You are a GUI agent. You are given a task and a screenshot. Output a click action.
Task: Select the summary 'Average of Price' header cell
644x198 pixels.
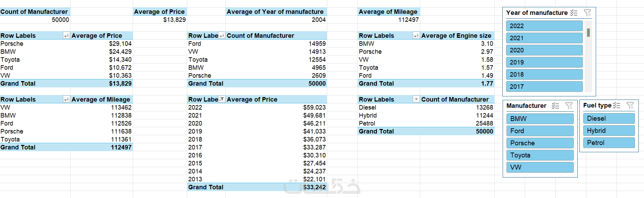point(160,11)
